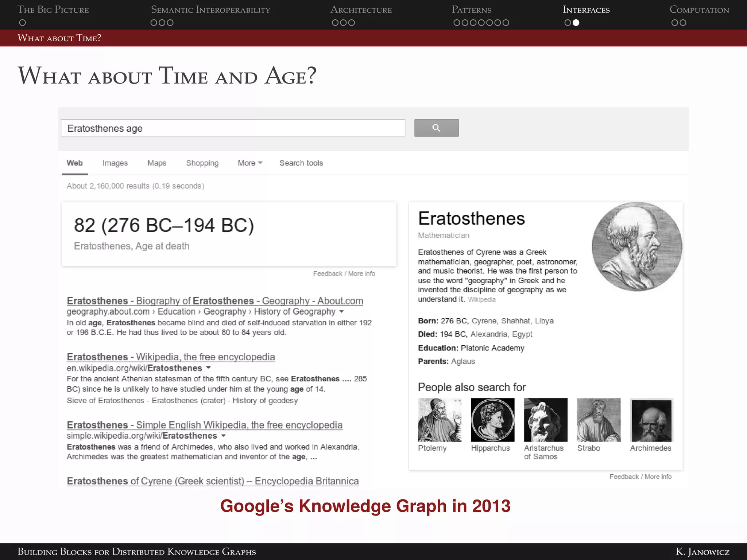The image size is (747, 560).
Task: Open the Wikipedia source link in the description
Action: [481, 299]
